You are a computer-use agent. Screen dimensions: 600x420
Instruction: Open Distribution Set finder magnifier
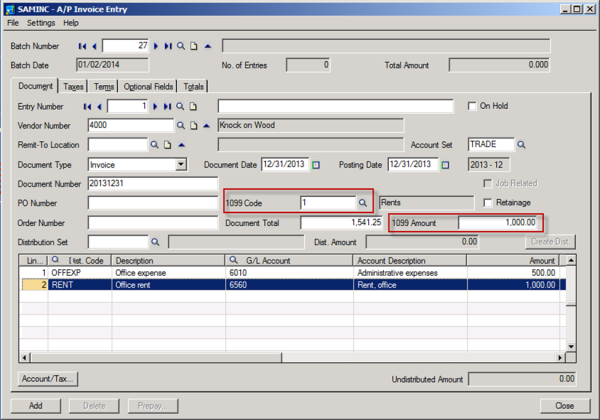click(x=155, y=242)
